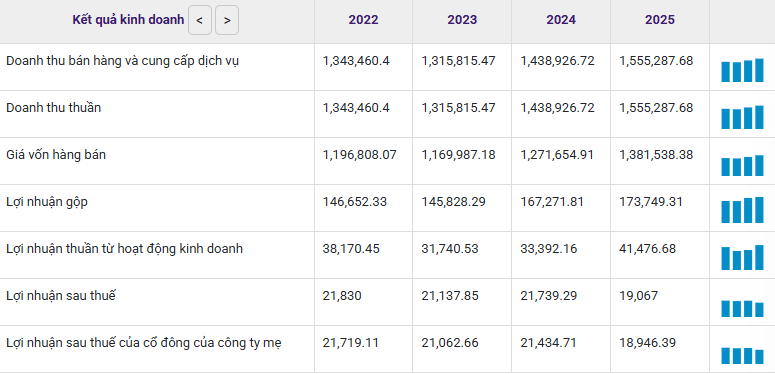This screenshot has width=775, height=374.
Task: Open bar chart for Doanh thu bán hàng row
Action: pos(742,71)
